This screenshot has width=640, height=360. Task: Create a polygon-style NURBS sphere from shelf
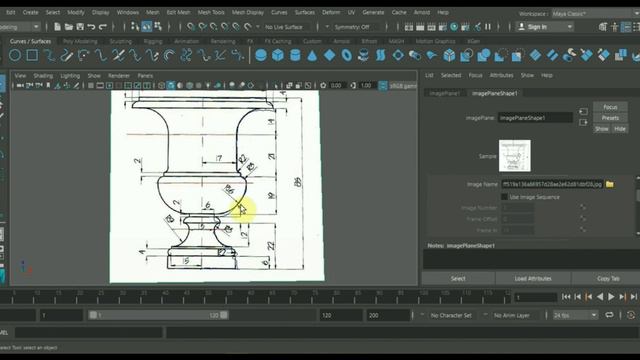click(261, 55)
